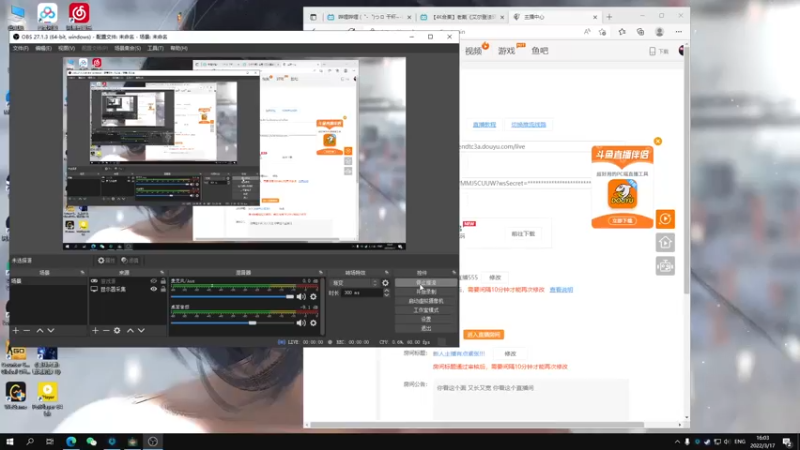Open OBS Settings from Controls panel

tap(426, 319)
